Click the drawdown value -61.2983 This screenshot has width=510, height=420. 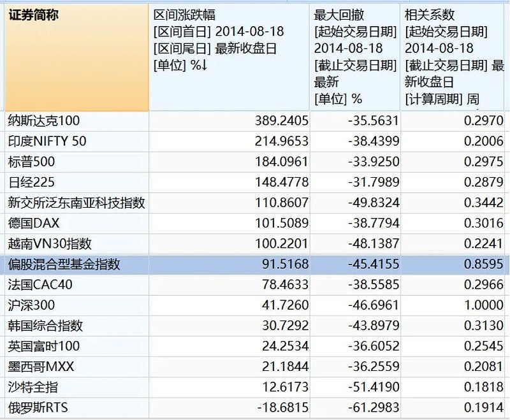point(374,408)
